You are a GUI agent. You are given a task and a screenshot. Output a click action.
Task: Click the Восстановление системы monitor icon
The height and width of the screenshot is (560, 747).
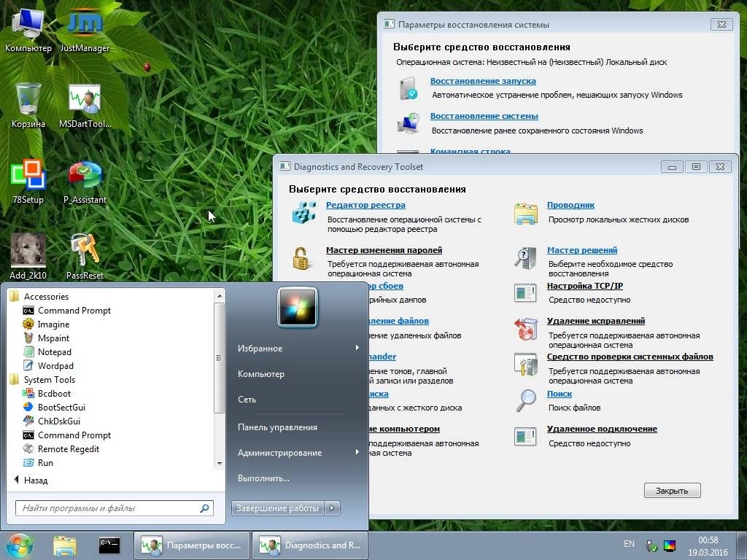point(409,123)
